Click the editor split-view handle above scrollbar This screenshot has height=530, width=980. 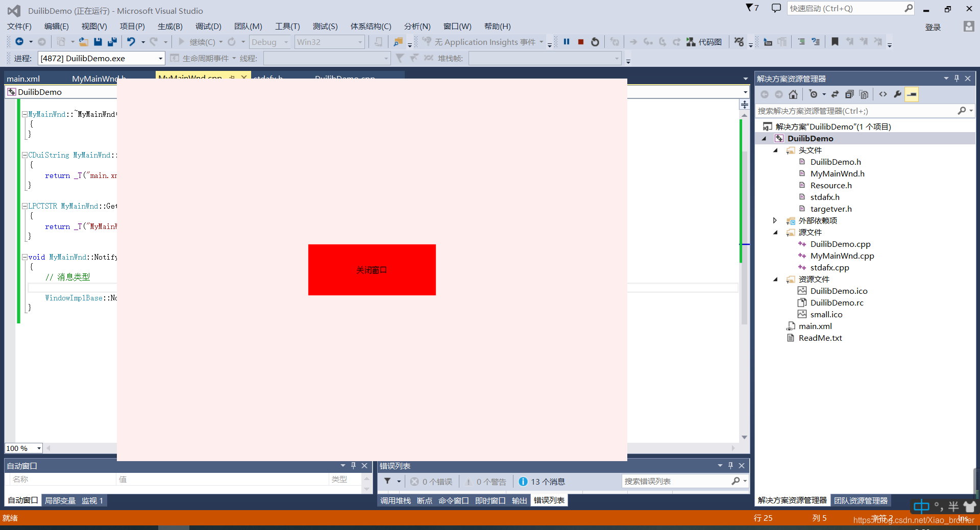[x=744, y=105]
